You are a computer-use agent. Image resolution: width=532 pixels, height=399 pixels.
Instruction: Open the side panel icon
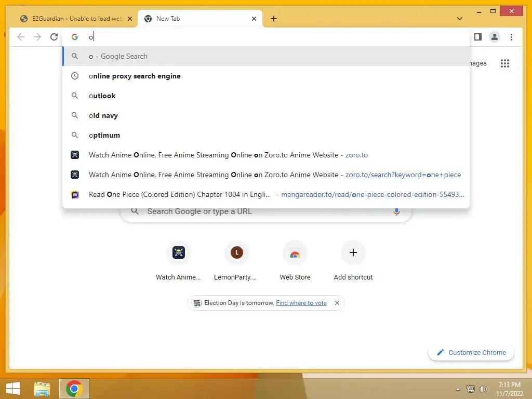[478, 37]
